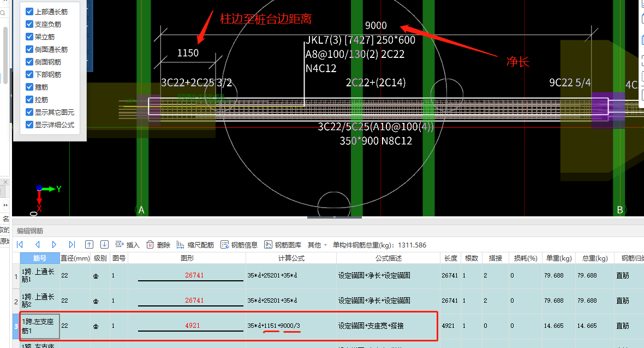Click shape value 4921 in row 3
Screen dimensions: 644x348
click(192, 326)
